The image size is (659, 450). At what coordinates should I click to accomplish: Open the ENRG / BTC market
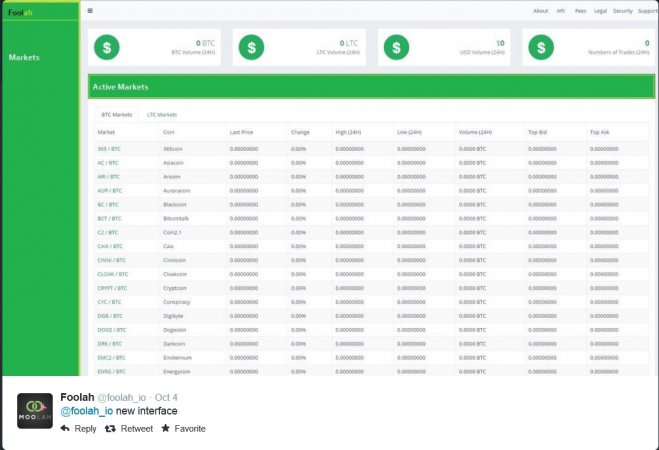111,371
